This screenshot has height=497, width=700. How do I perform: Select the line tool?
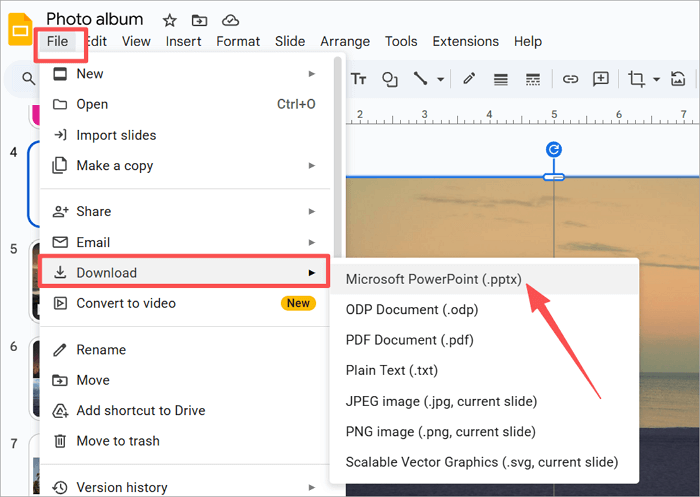click(421, 79)
